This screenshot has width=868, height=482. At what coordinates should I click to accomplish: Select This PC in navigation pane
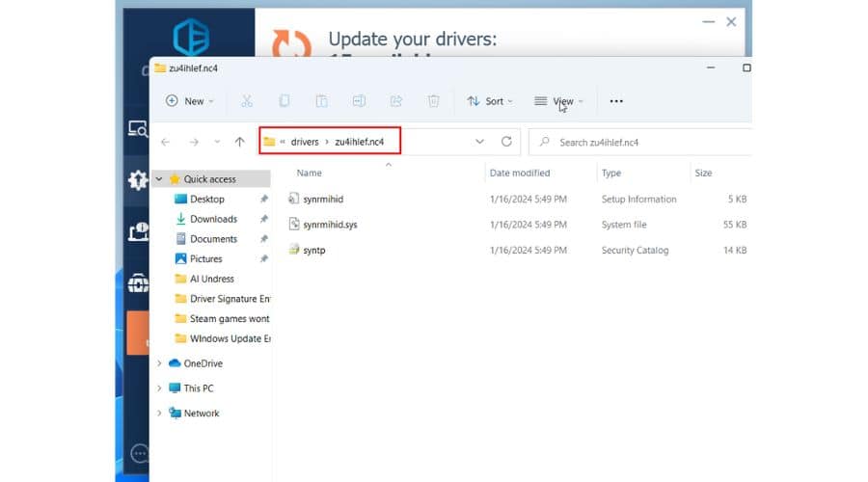pos(198,388)
